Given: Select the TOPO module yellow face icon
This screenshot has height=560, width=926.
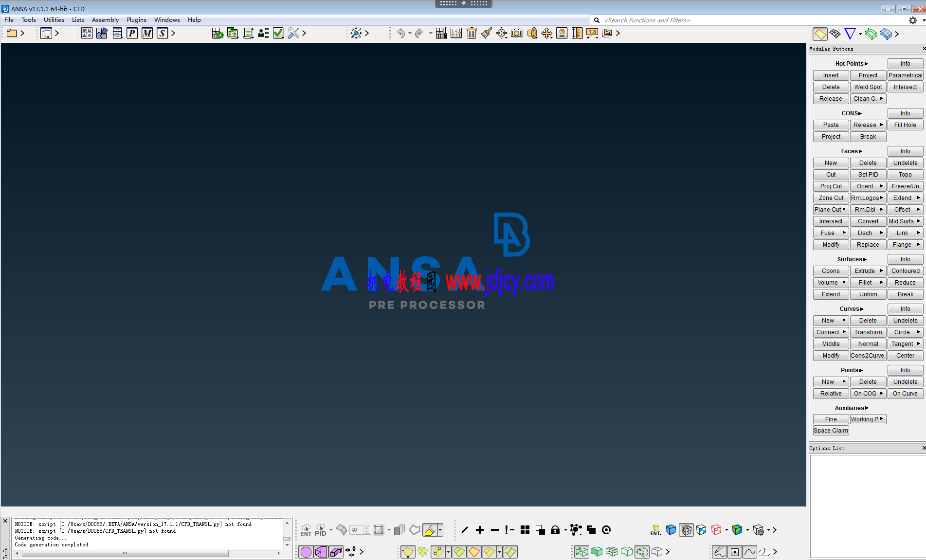Looking at the screenshot, I should 820,34.
